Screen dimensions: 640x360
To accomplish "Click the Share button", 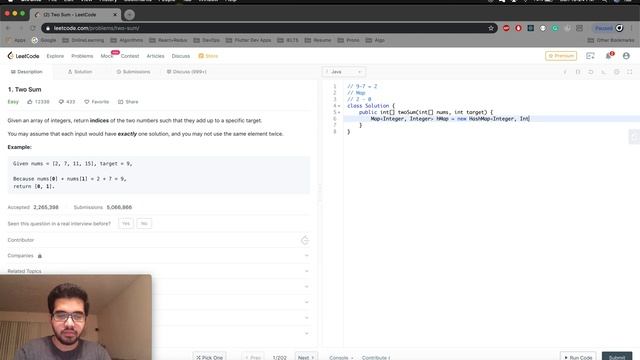I will [x=128, y=102].
